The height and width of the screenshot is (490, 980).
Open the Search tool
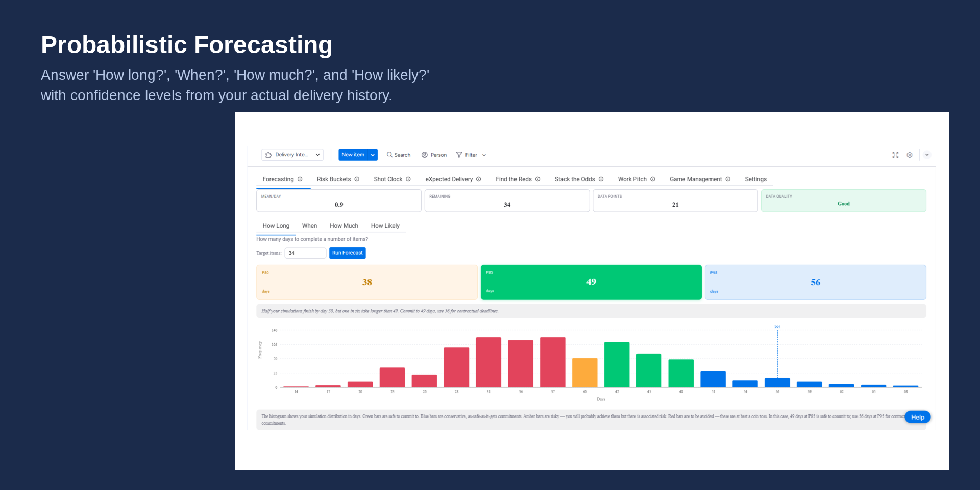(x=399, y=155)
